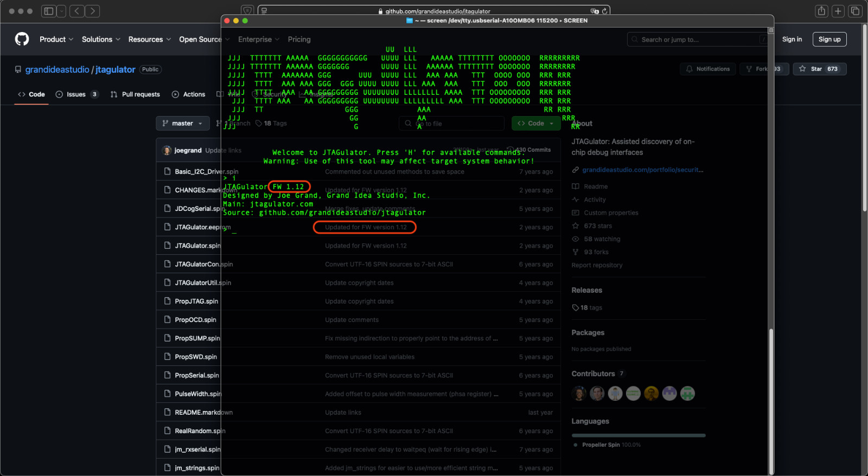Open the grandideastudio owner link
This screenshot has width=868, height=476.
(57, 69)
